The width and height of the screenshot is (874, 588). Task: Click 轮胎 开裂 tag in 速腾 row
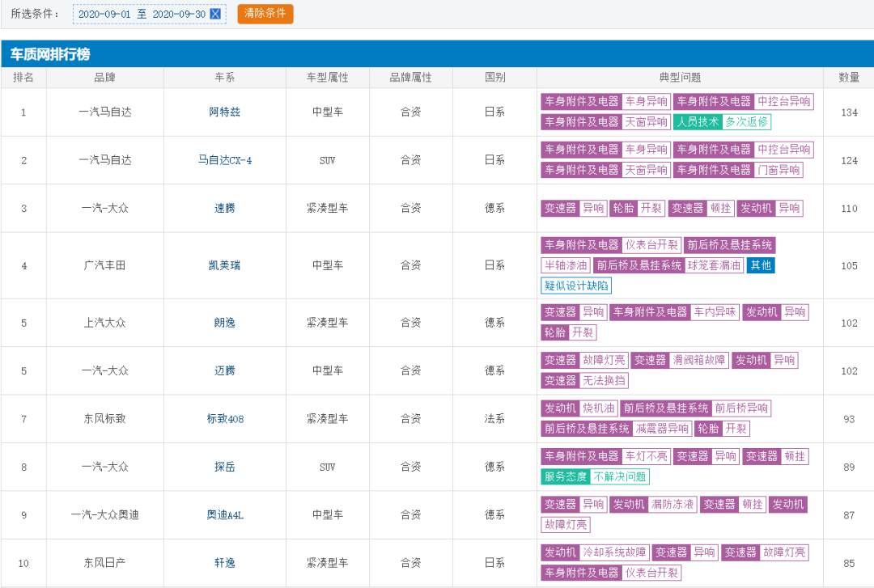click(x=637, y=208)
